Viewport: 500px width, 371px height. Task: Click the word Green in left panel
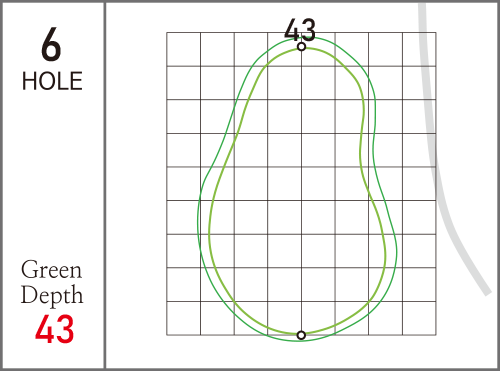(51, 270)
